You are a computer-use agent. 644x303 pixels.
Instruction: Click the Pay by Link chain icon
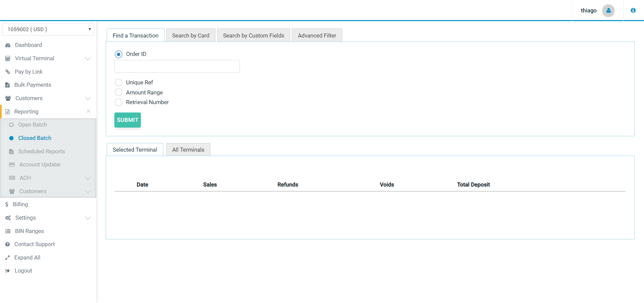click(x=8, y=72)
